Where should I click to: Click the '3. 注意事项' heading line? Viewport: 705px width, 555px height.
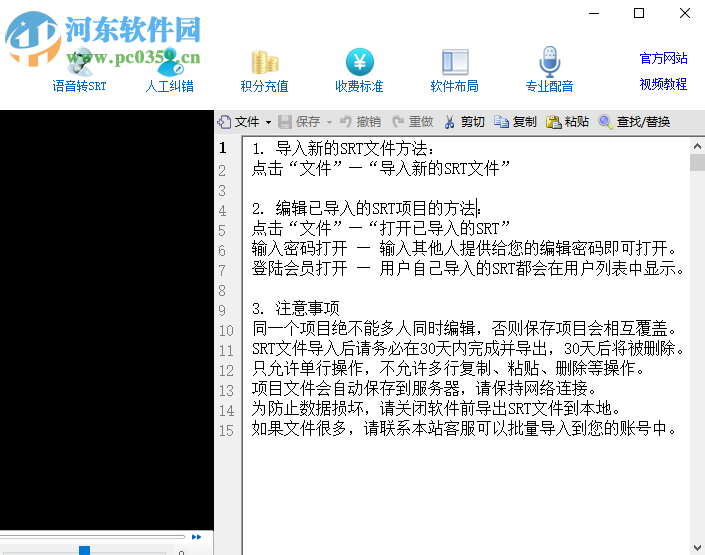(295, 309)
